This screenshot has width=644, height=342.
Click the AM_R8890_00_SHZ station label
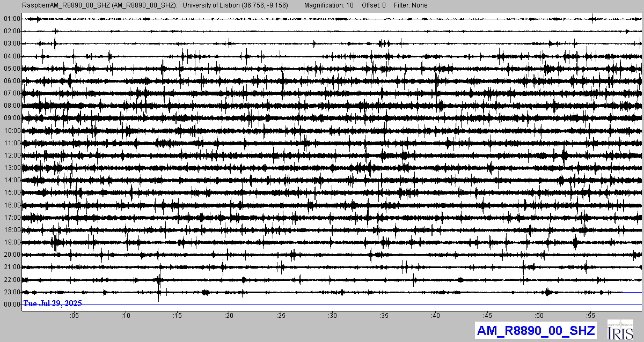[x=536, y=330]
